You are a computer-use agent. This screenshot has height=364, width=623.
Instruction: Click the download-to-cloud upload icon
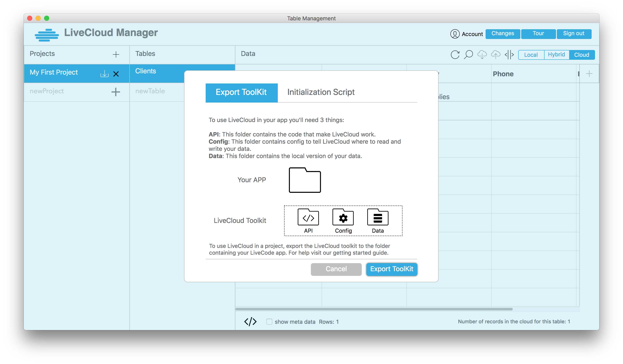point(495,55)
